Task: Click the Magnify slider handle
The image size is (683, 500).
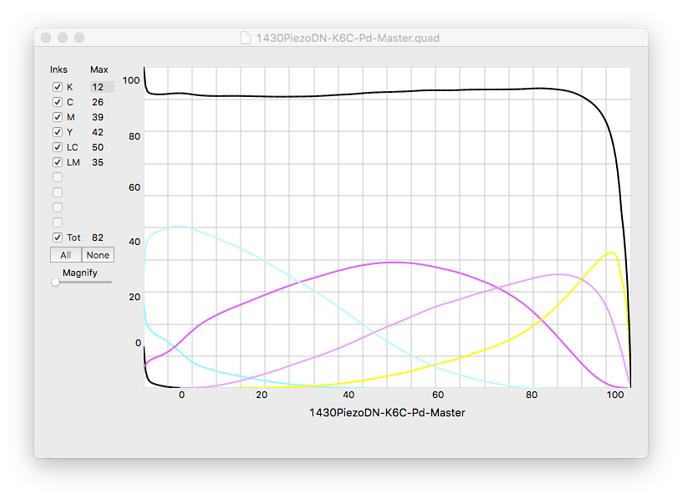Action: click(x=56, y=283)
